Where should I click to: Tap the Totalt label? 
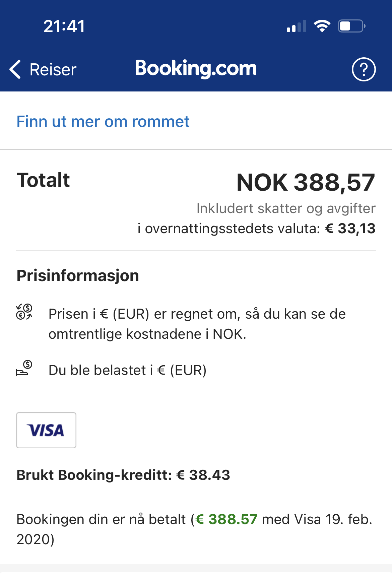pos(43,180)
